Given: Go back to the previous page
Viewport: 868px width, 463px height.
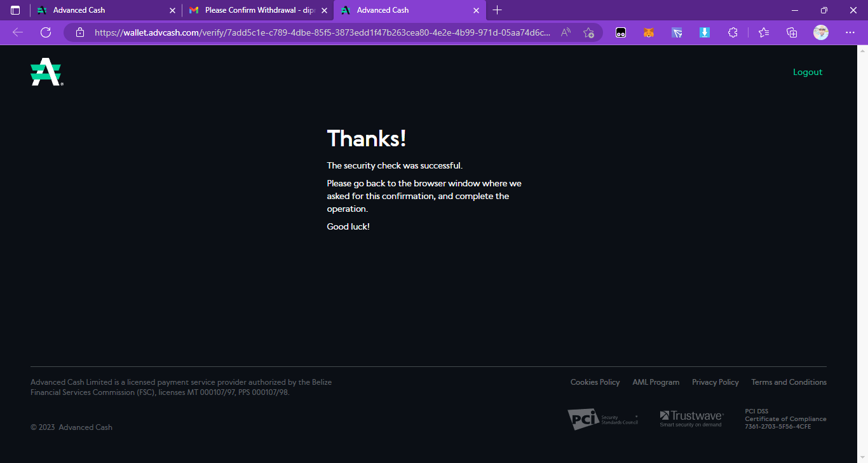Looking at the screenshot, I should (18, 32).
